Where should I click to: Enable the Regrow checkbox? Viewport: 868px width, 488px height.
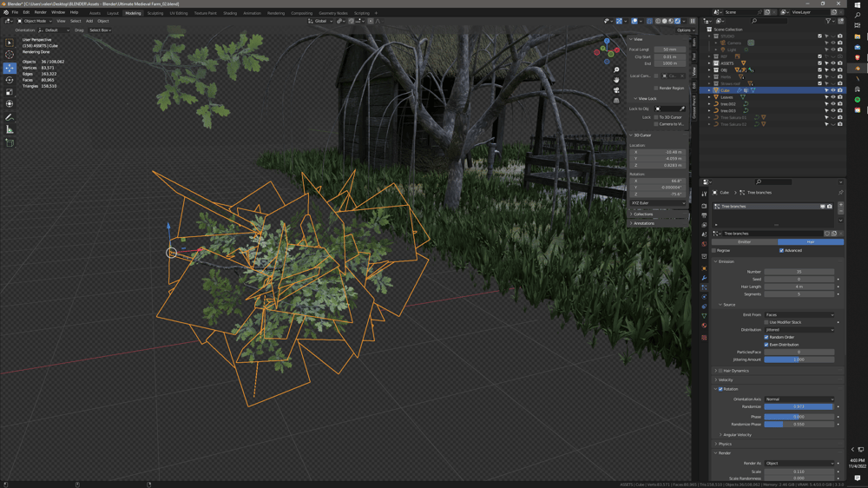(714, 250)
